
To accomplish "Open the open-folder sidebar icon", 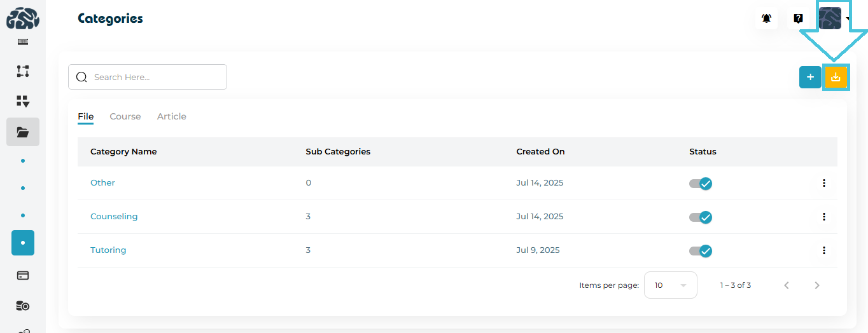I will coord(23,132).
